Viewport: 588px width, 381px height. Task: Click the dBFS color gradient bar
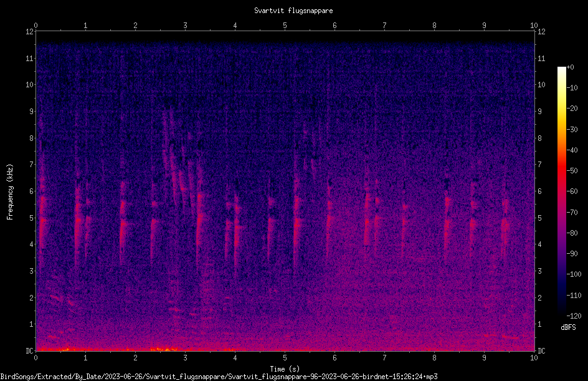click(x=561, y=191)
